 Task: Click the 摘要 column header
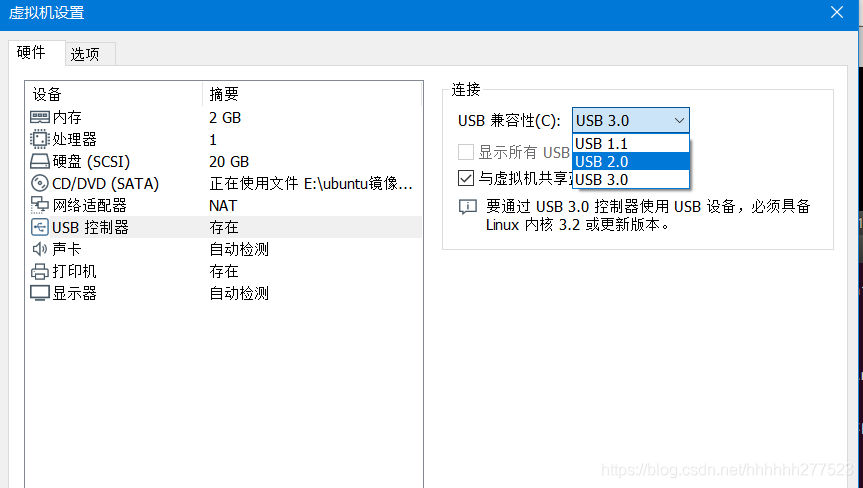click(x=312, y=94)
